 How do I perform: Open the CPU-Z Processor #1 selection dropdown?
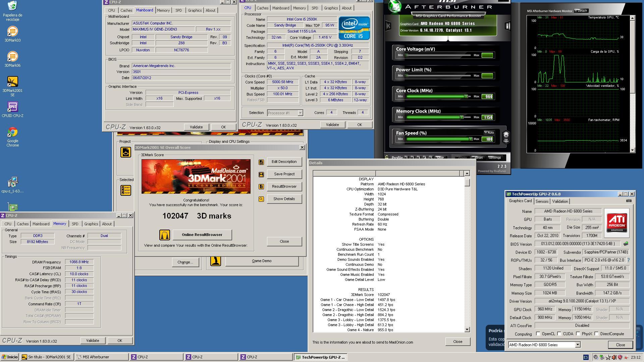[x=300, y=113]
